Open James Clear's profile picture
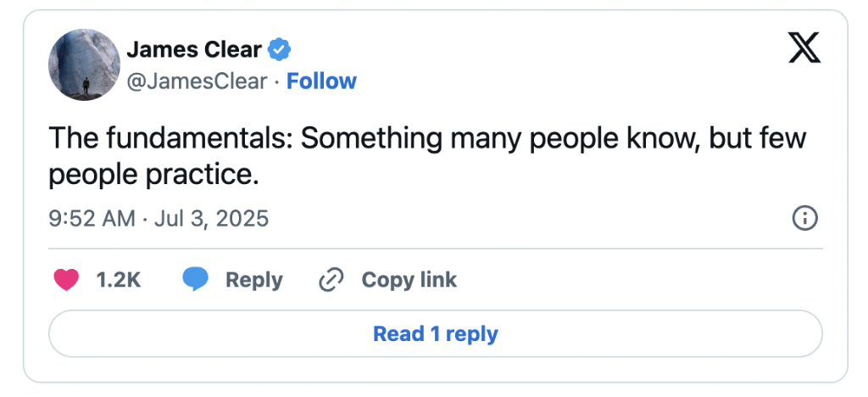868x397 pixels. [x=85, y=64]
